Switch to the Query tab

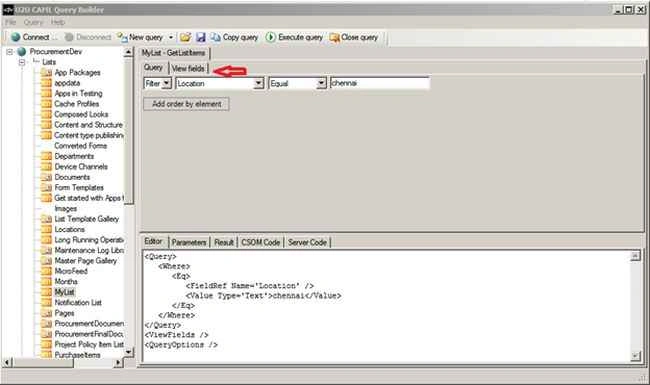[153, 68]
